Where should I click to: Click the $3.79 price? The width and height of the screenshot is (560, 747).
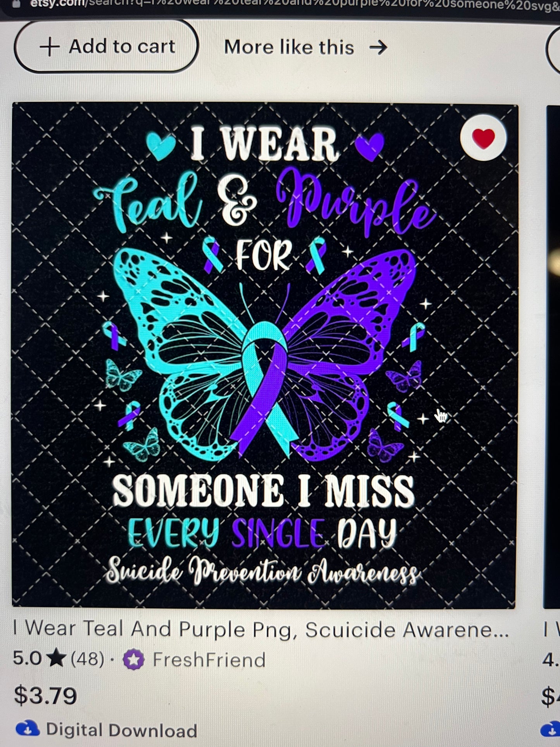tap(46, 696)
